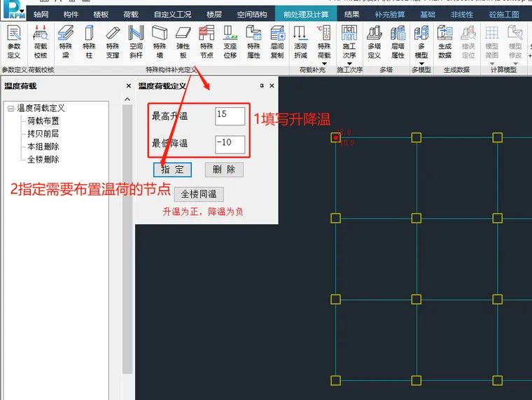This screenshot has width=532, height=400.
Task: Click the PKPM application logo
Action: [x=13, y=10]
